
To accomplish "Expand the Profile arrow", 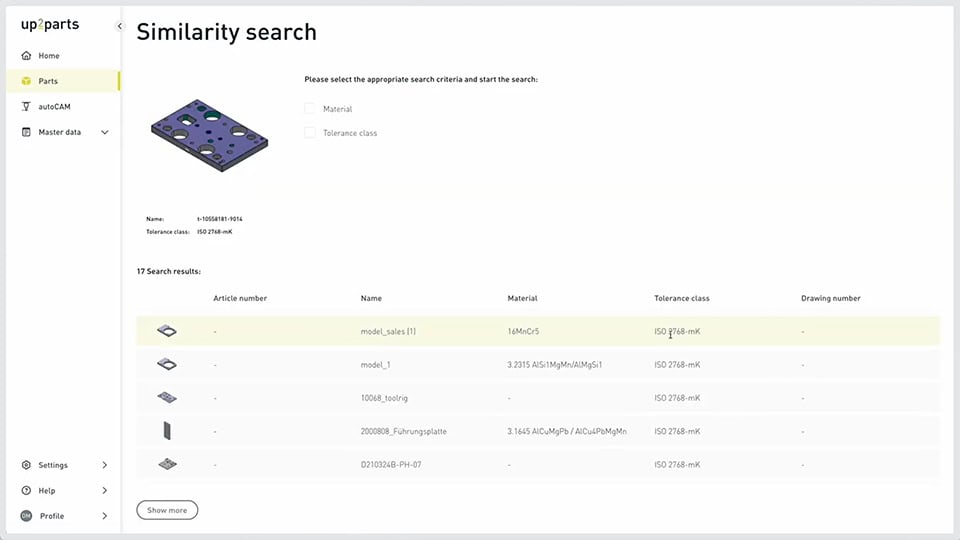I will click(x=105, y=516).
